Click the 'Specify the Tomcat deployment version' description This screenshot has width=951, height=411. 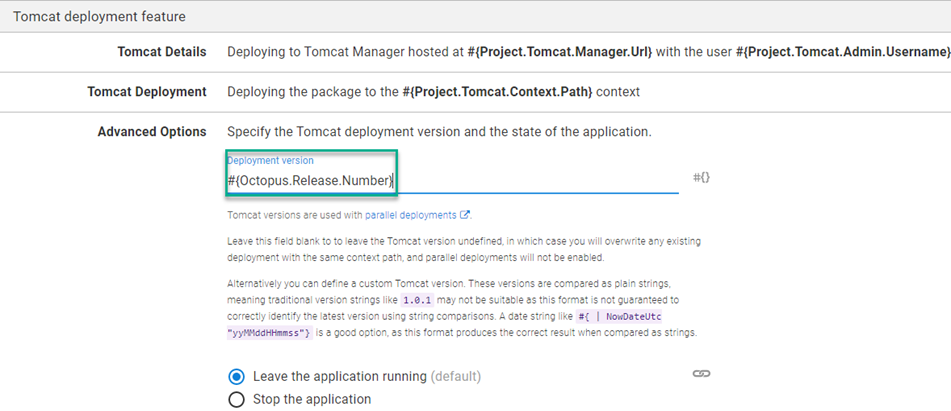click(440, 132)
